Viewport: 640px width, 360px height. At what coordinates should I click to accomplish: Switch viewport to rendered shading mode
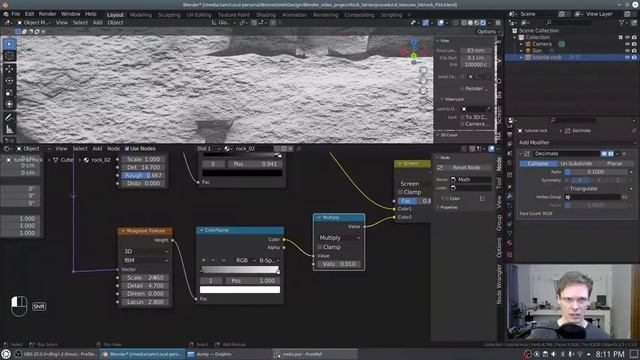483,23
